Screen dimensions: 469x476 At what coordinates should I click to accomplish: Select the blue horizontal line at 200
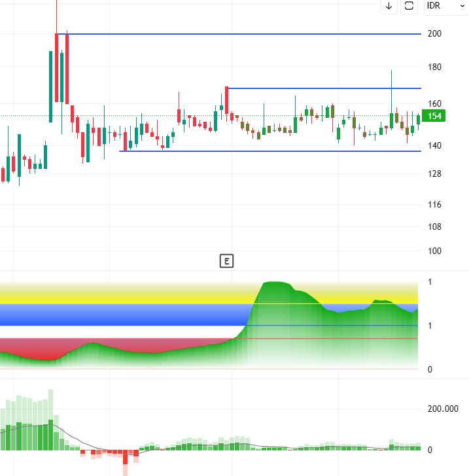239,34
